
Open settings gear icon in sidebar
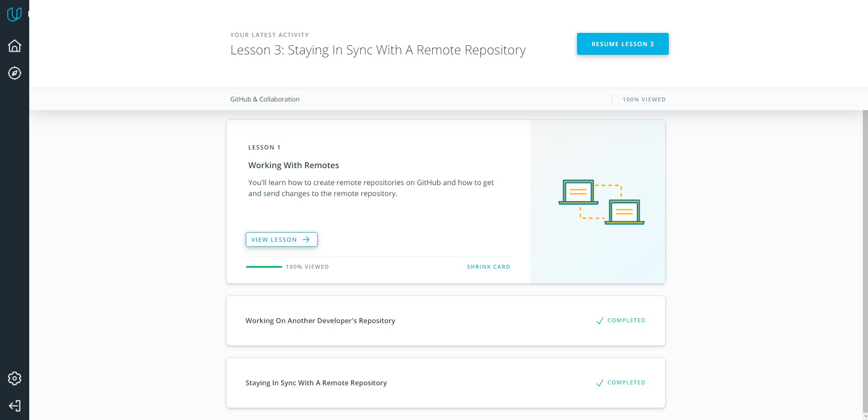pyautogui.click(x=15, y=378)
